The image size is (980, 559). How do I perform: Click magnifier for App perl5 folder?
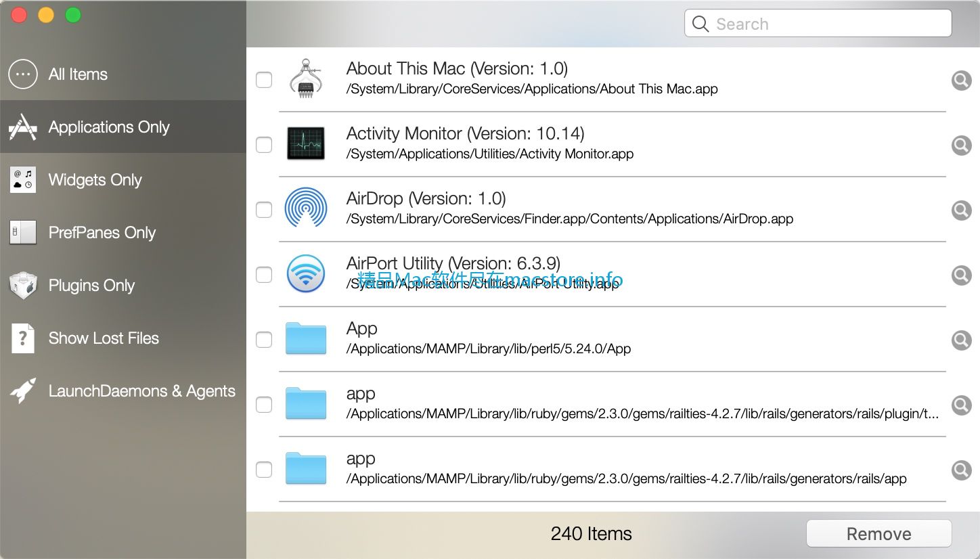(962, 340)
